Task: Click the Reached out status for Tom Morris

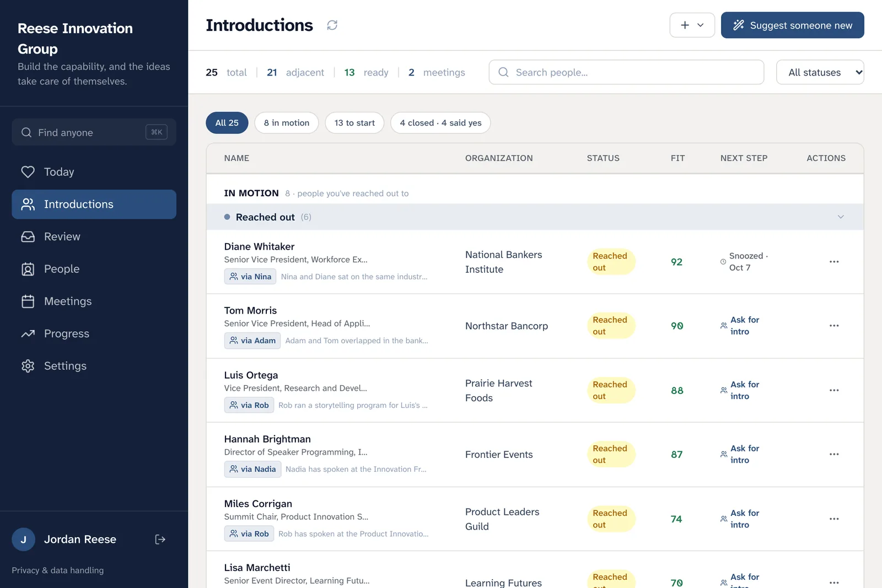Action: pyautogui.click(x=611, y=326)
